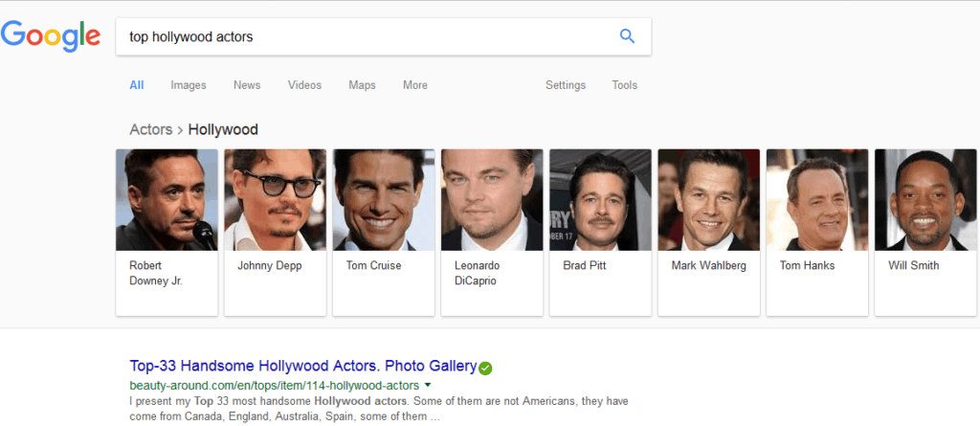The width and height of the screenshot is (980, 426).
Task: Select Mark Wahlberg photo
Action: coord(709,199)
